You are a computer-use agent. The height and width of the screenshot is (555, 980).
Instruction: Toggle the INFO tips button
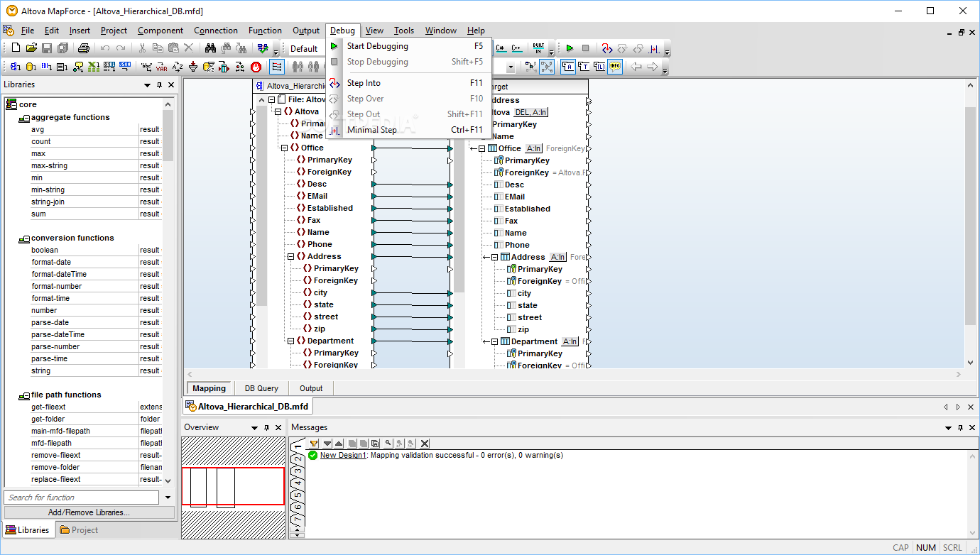[615, 67]
